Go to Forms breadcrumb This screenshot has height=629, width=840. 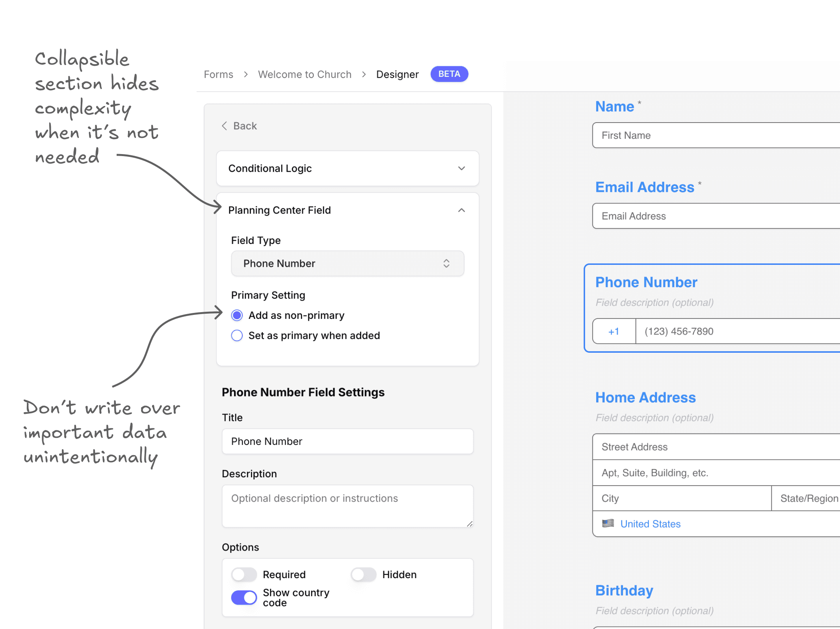[218, 74]
